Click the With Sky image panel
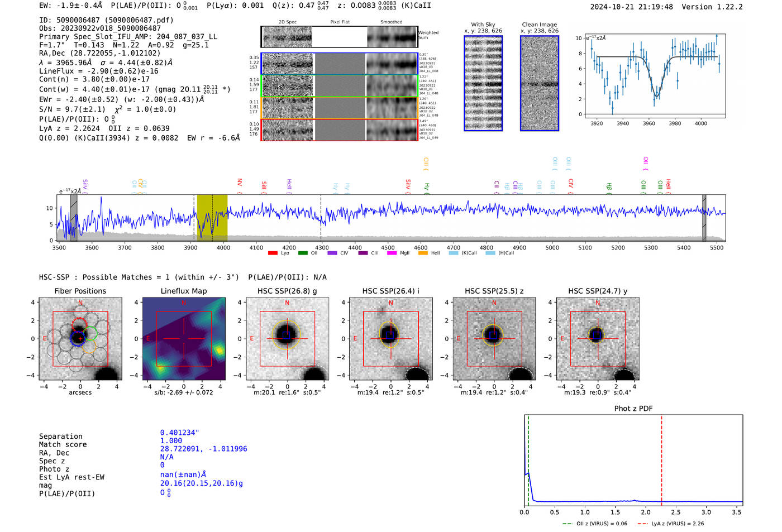Screen dimensions: 782x532 pyautogui.click(x=483, y=83)
